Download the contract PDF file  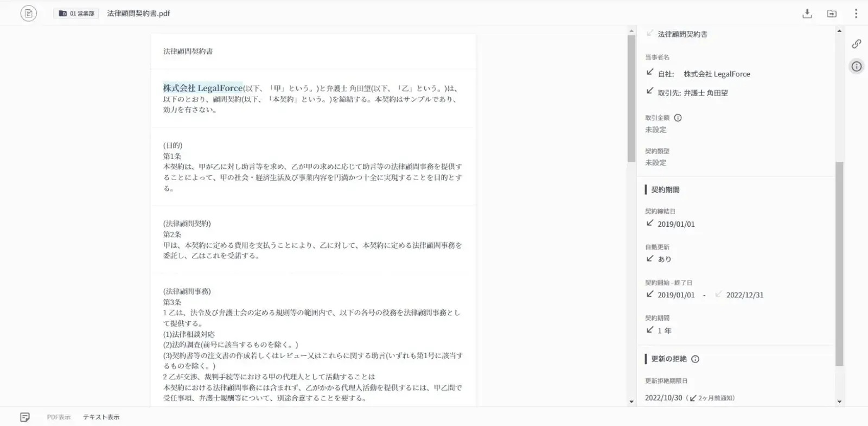[x=807, y=14]
